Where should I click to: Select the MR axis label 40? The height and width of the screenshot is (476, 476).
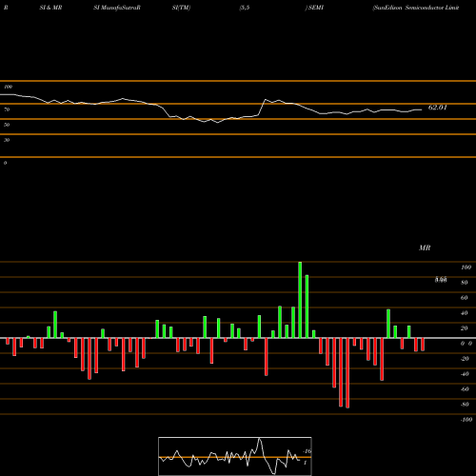click(x=465, y=313)
